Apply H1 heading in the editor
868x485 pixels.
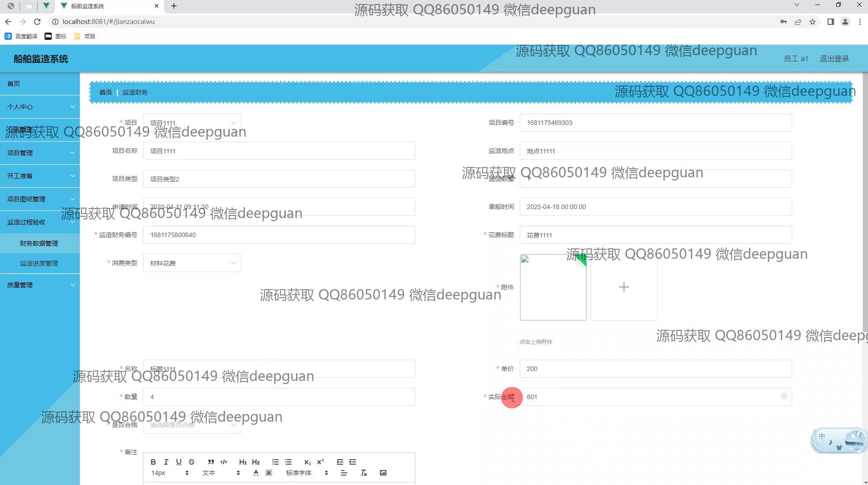click(x=243, y=462)
